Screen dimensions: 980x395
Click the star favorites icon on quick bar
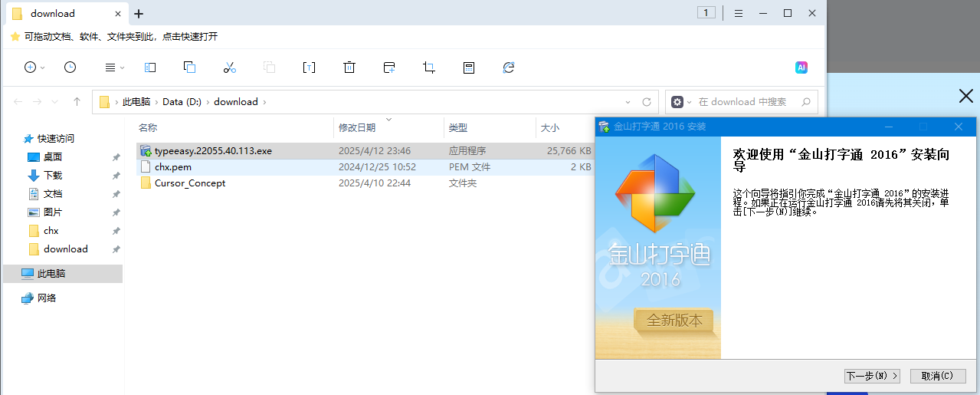point(15,36)
